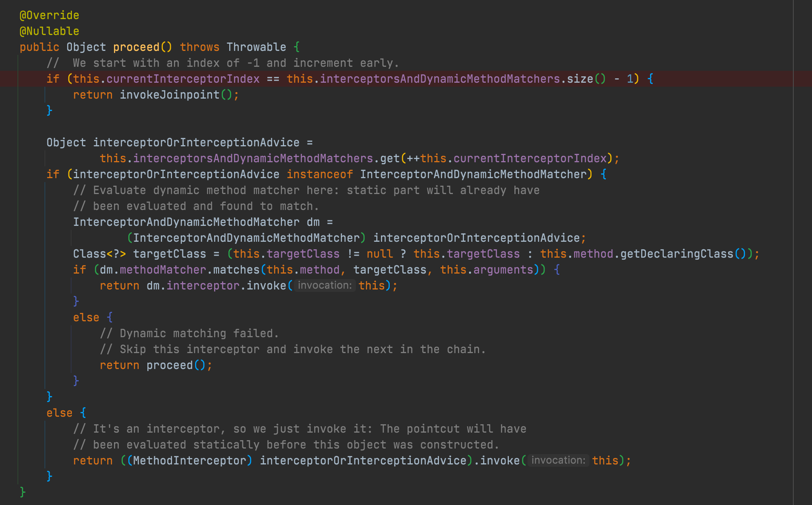Image resolution: width=812 pixels, height=505 pixels.
Task: Click the invokeJoinpoint() call
Action: coord(170,95)
